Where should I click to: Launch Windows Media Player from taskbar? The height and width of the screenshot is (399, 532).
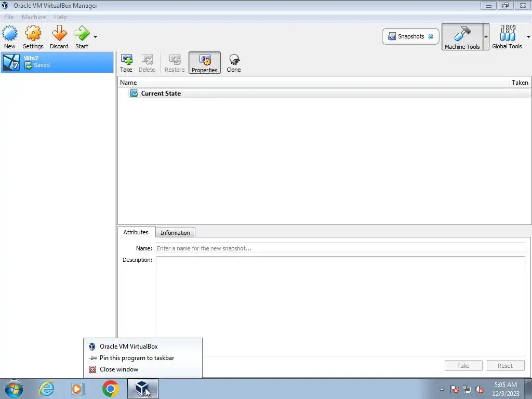tap(77, 389)
